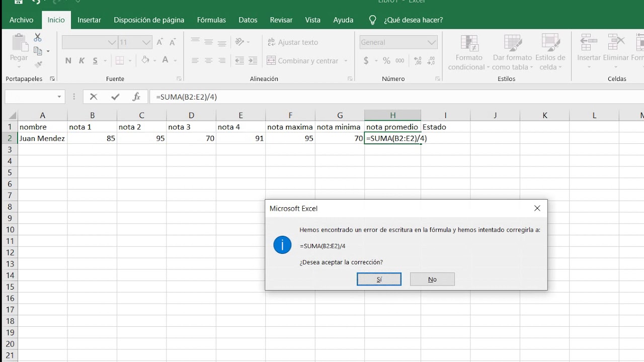Click the thousands separator 000 icon

pos(400,61)
